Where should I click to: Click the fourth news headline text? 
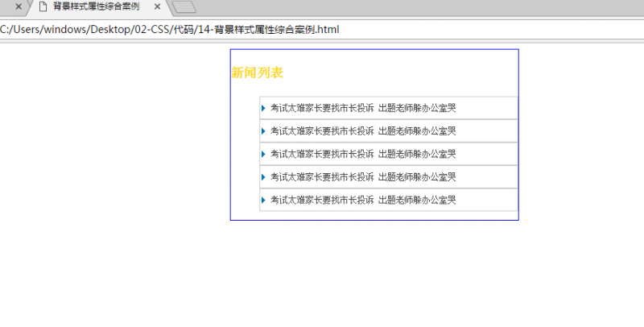[x=363, y=176]
